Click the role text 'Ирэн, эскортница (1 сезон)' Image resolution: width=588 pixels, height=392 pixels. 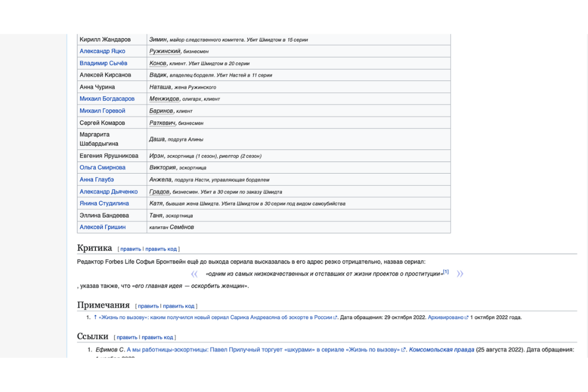182,156
